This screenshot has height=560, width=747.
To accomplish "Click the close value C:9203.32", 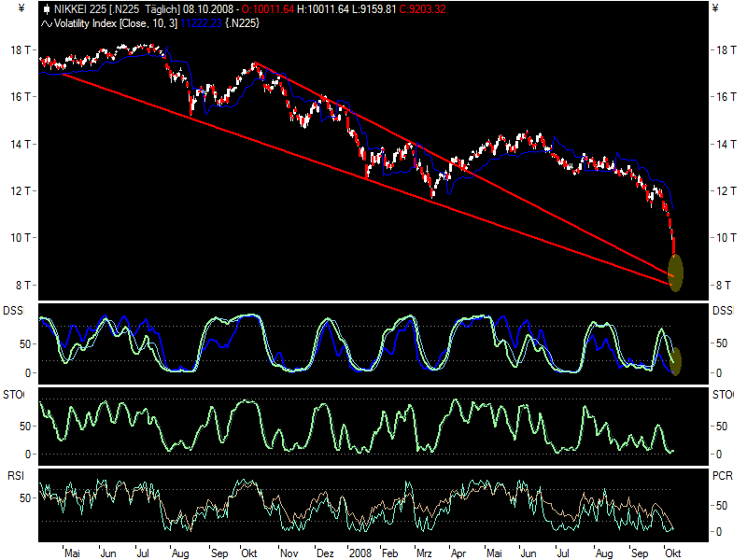I will [423, 9].
